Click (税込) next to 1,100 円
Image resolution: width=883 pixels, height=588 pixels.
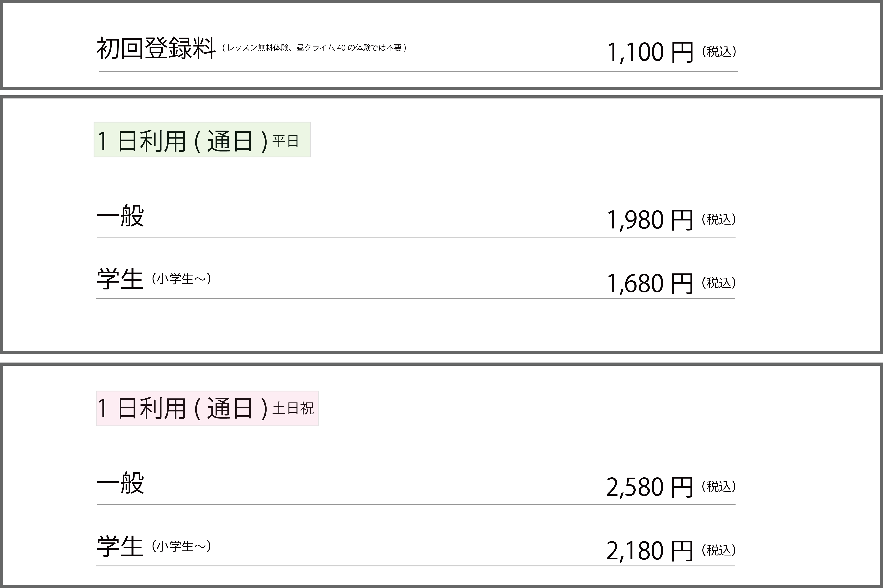click(719, 52)
